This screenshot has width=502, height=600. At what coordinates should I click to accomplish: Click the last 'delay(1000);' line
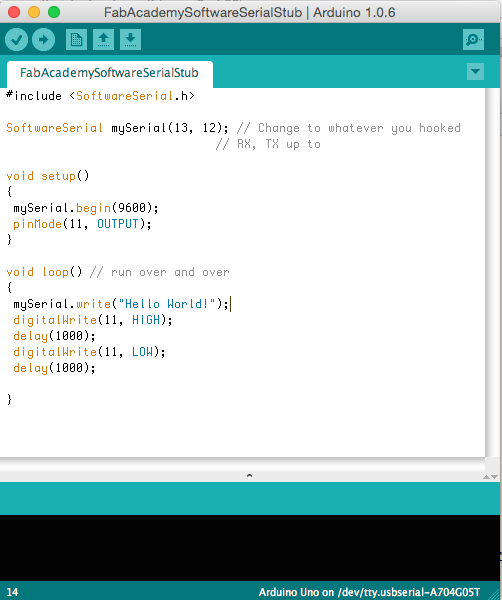pos(54,368)
